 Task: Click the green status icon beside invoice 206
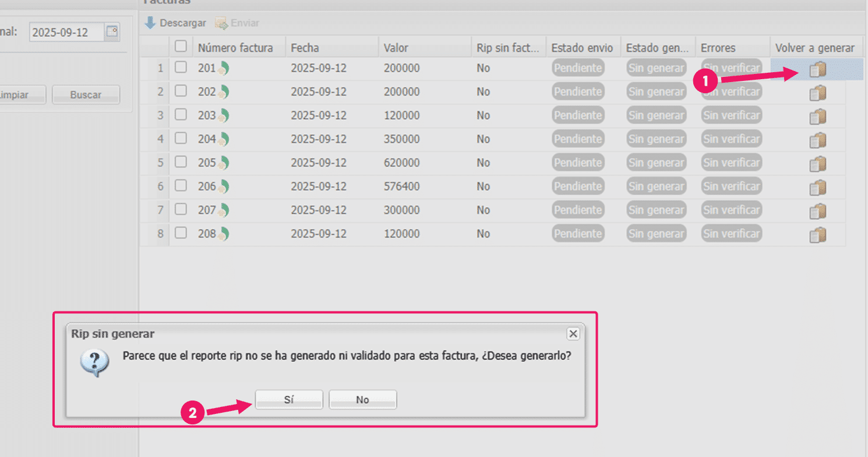pyautogui.click(x=224, y=187)
